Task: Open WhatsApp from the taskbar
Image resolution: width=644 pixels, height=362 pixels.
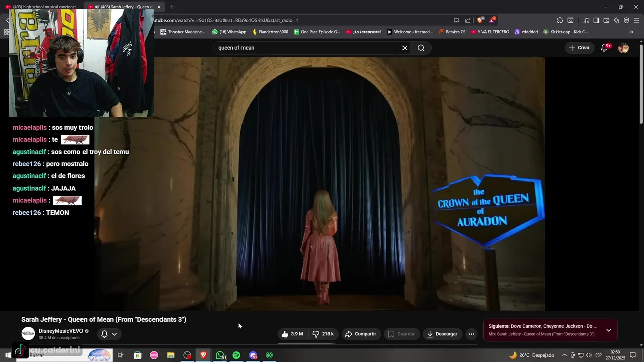Action: pos(220,355)
